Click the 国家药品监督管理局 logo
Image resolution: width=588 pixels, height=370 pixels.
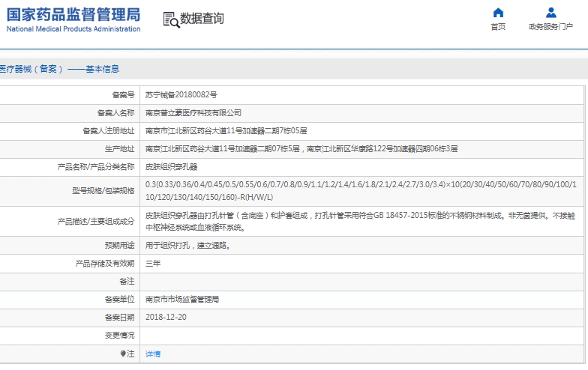tap(73, 15)
